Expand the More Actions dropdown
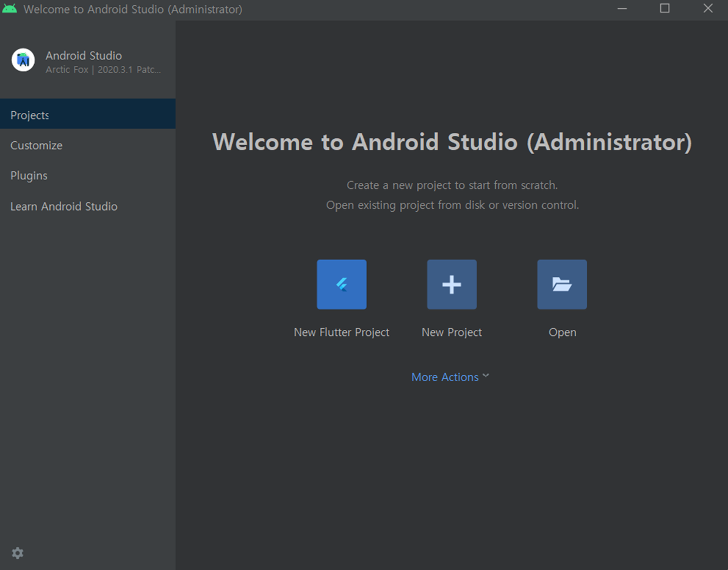728x570 pixels. click(x=450, y=377)
